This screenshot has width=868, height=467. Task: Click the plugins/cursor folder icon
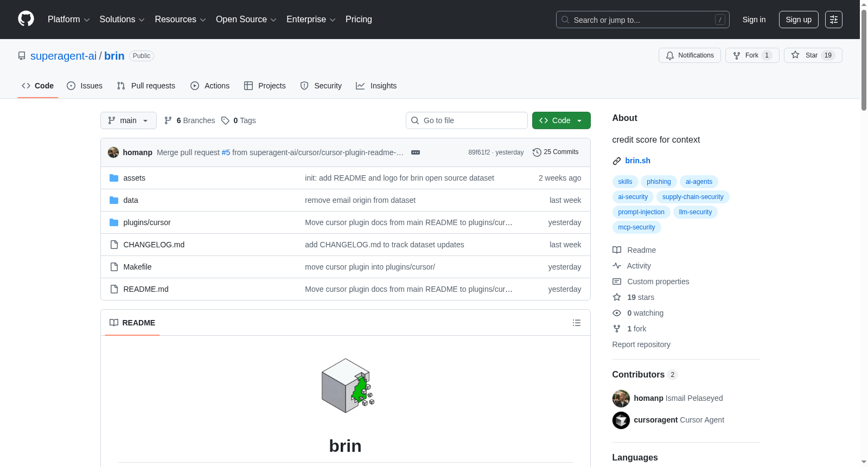point(114,222)
